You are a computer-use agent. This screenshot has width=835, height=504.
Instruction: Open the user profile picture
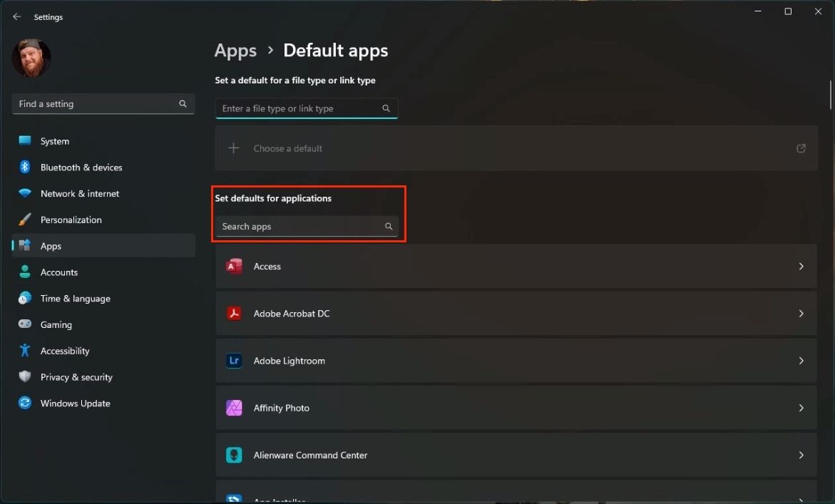[x=31, y=58]
